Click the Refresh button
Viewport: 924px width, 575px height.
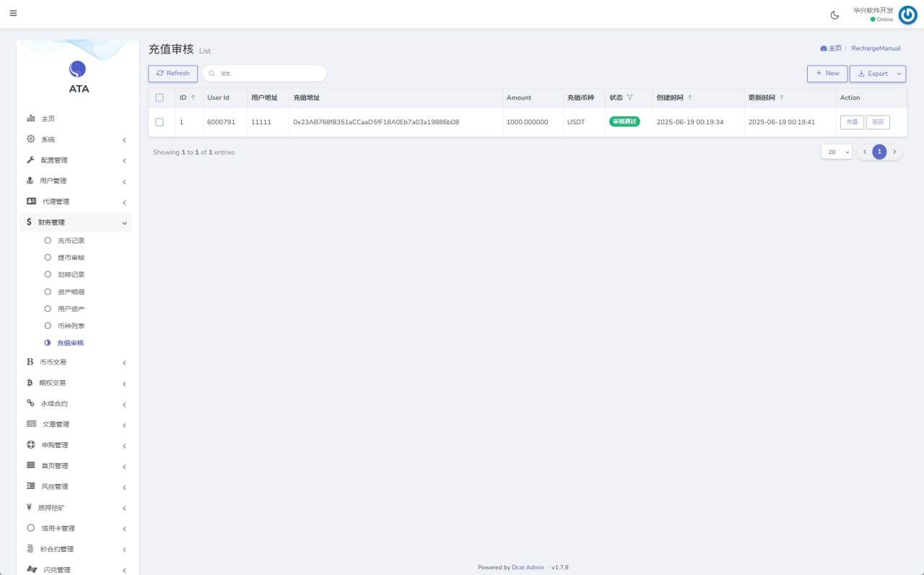click(x=173, y=74)
